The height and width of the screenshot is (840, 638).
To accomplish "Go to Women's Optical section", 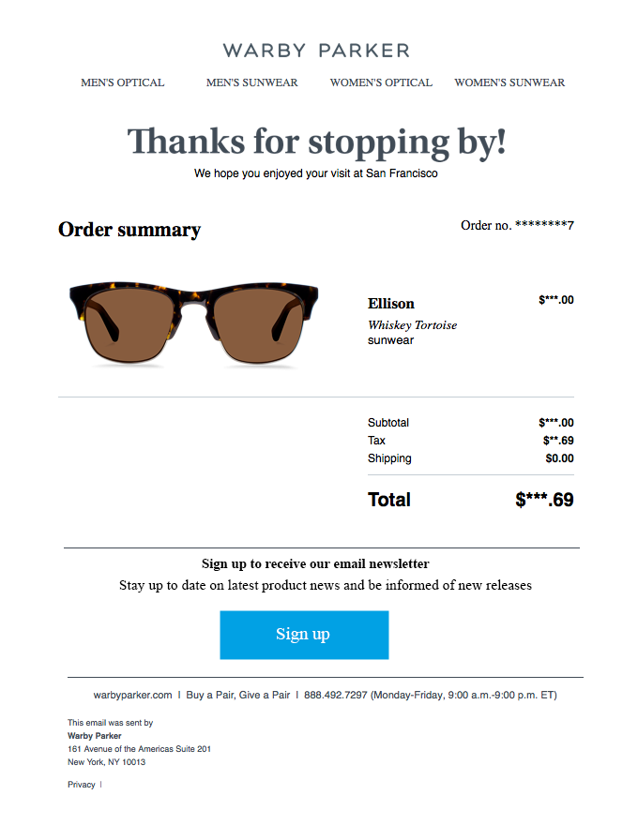I will 381,82.
